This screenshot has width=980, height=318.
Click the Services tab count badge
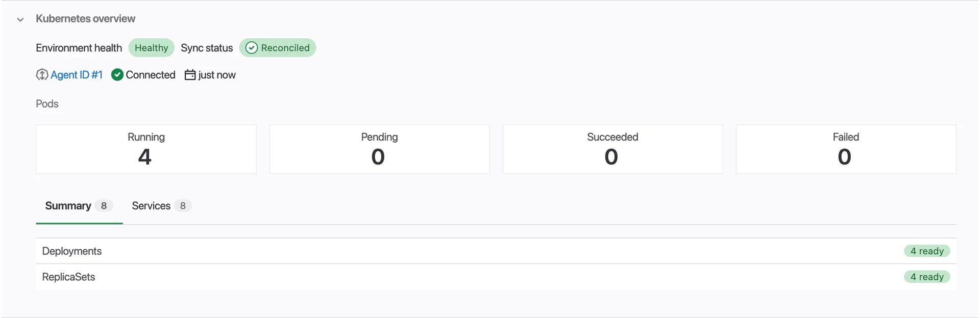click(x=183, y=206)
